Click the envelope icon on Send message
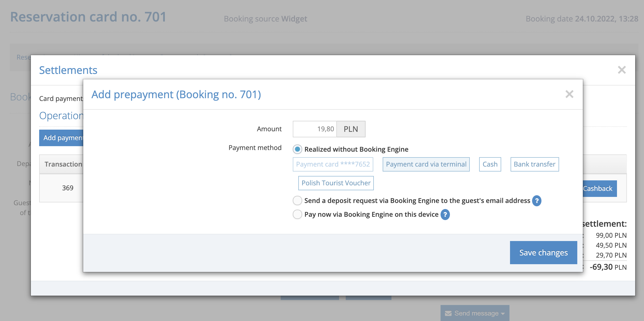644x321 pixels. pos(448,313)
